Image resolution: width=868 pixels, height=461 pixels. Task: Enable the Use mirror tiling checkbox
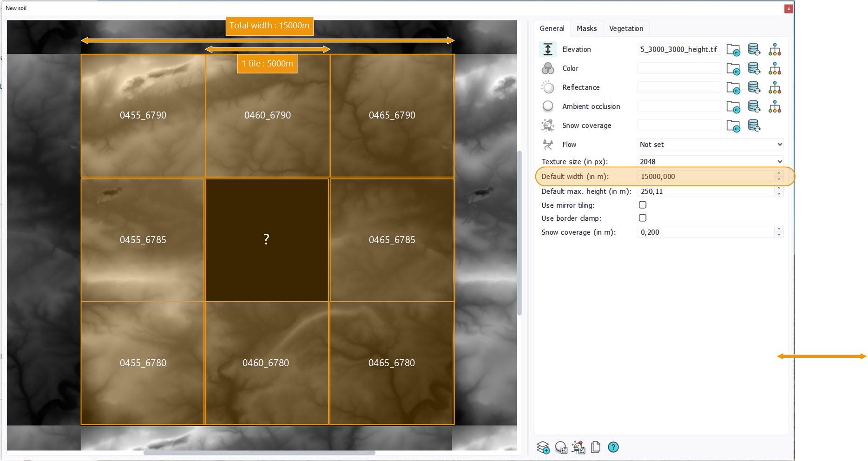click(x=643, y=205)
